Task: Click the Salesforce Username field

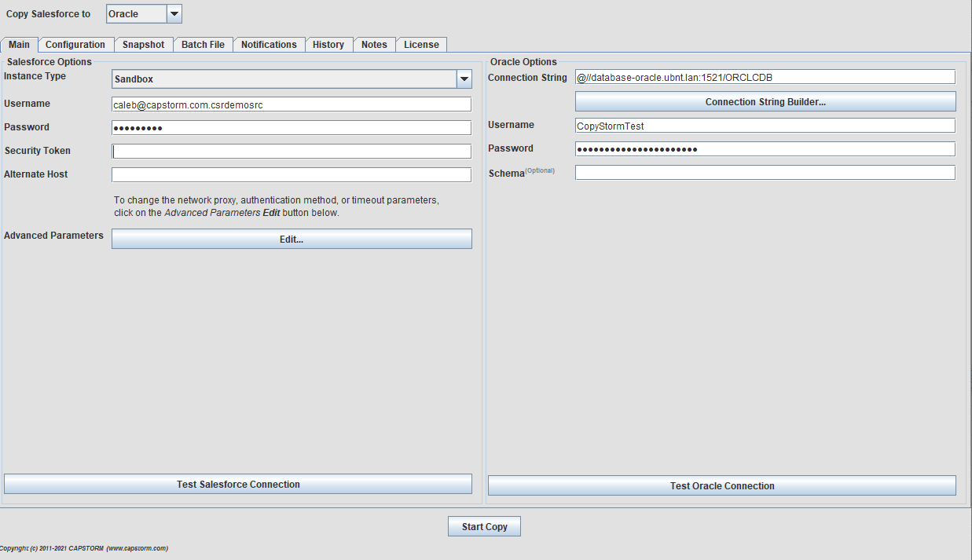Action: tap(292, 104)
